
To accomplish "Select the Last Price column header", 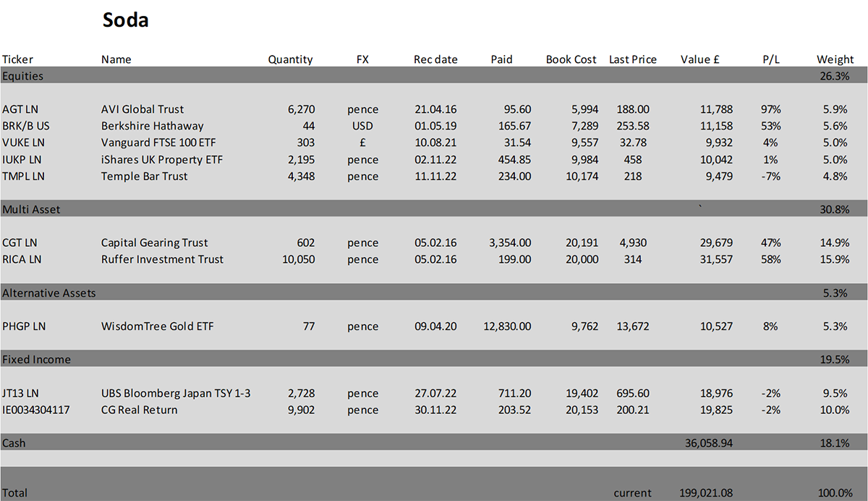I will pyautogui.click(x=633, y=59).
